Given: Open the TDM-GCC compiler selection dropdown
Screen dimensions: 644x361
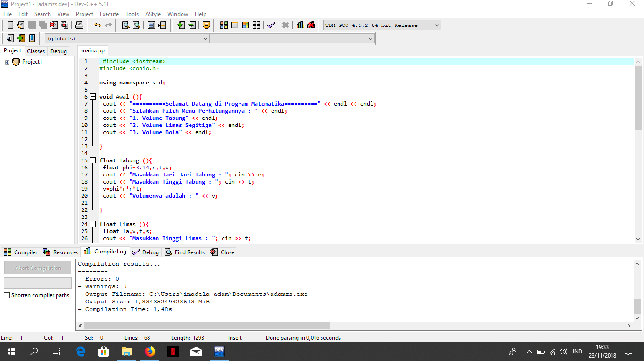Looking at the screenshot, I should (436, 25).
